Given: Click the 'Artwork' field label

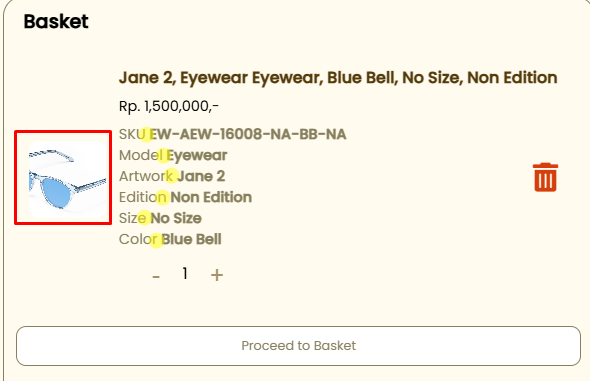Looking at the screenshot, I should coord(146,176).
